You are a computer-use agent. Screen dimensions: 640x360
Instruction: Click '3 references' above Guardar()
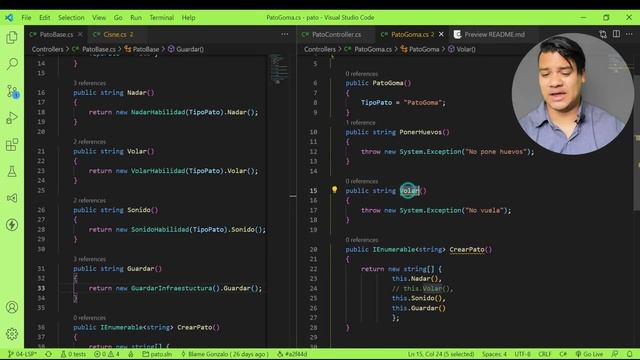click(89, 259)
